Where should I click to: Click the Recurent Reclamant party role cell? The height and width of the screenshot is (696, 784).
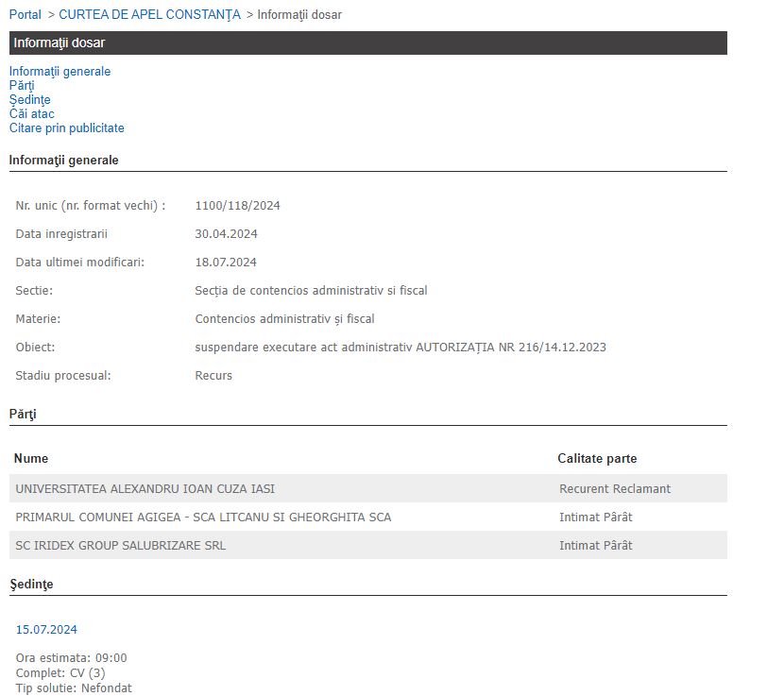615,489
